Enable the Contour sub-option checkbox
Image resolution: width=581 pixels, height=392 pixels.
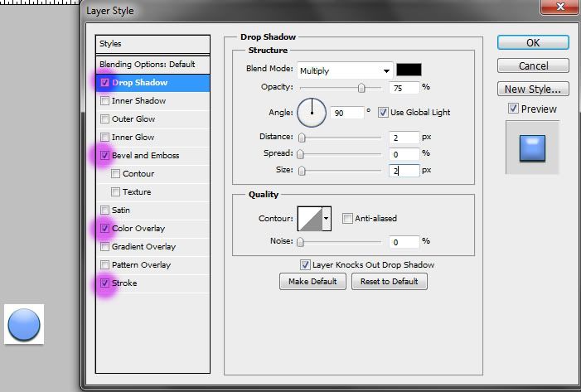115,173
